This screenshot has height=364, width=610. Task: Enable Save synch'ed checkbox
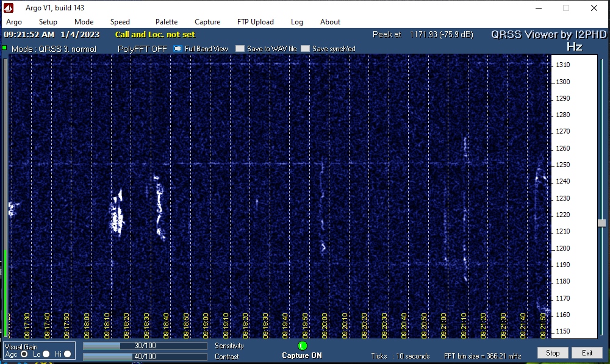(x=306, y=49)
